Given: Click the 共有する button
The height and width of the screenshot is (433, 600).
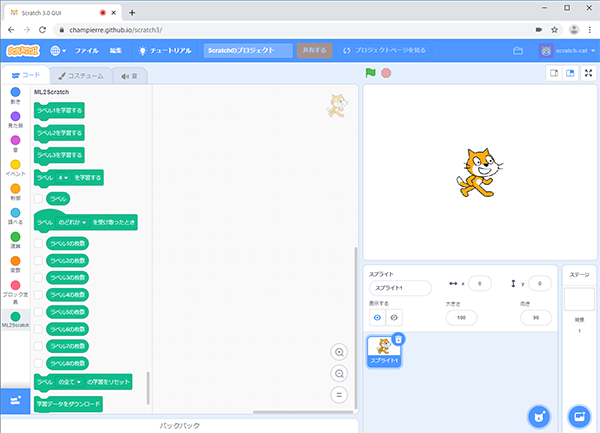Looking at the screenshot, I should point(314,50).
